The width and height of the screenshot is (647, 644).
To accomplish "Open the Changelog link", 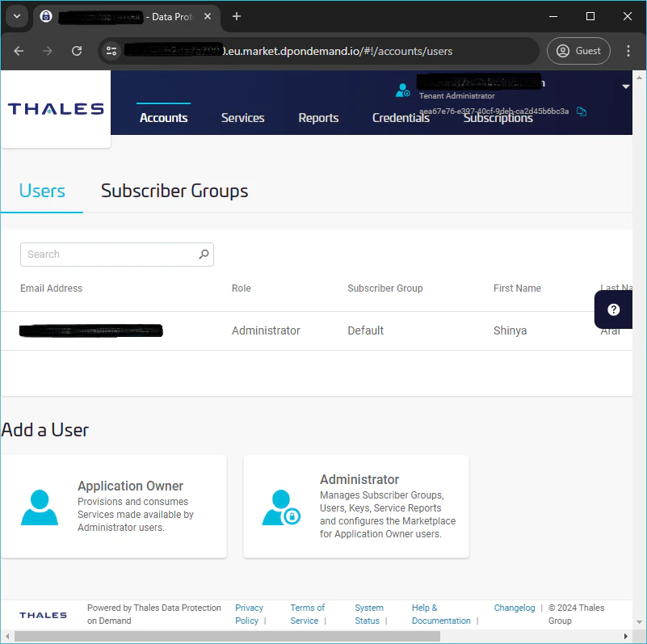I will tap(515, 608).
